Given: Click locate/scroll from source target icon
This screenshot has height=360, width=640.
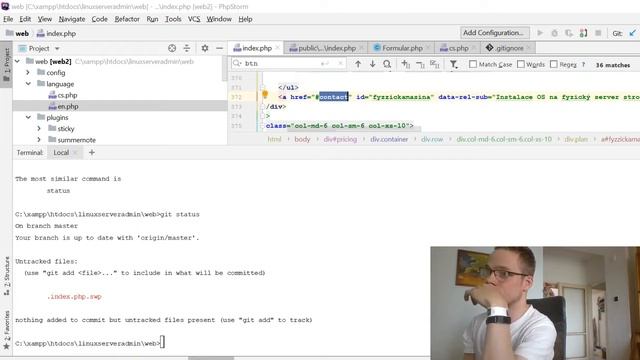Looking at the screenshot, I should 172,49.
